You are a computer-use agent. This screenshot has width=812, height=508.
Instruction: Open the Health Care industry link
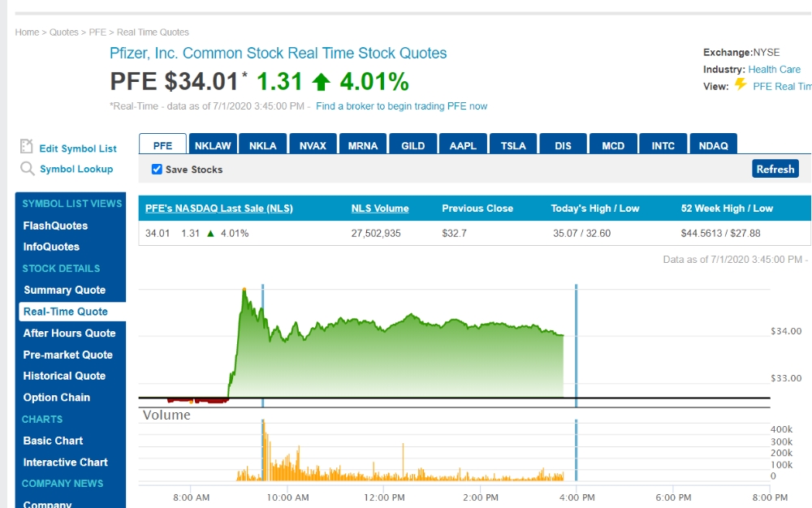coord(774,69)
